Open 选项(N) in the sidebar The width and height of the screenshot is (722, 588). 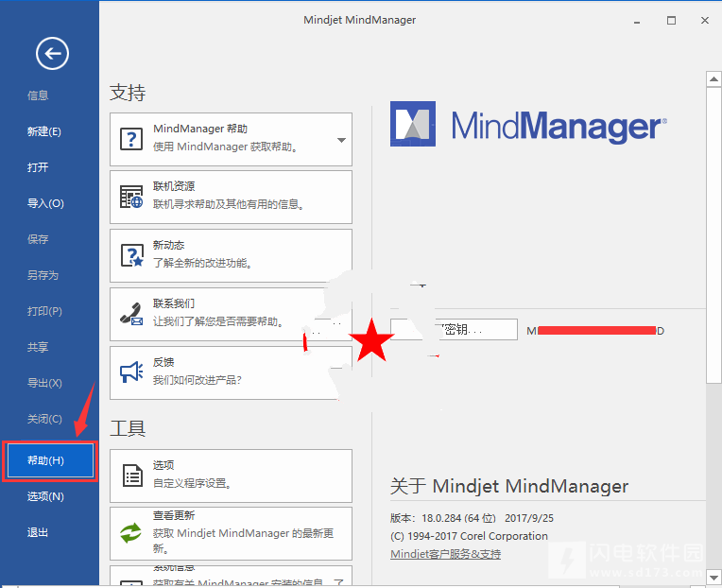tap(45, 496)
